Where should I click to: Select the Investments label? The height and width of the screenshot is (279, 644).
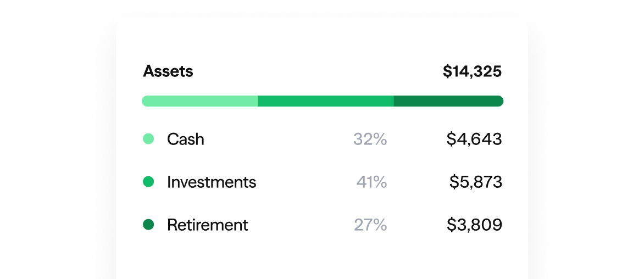(212, 182)
